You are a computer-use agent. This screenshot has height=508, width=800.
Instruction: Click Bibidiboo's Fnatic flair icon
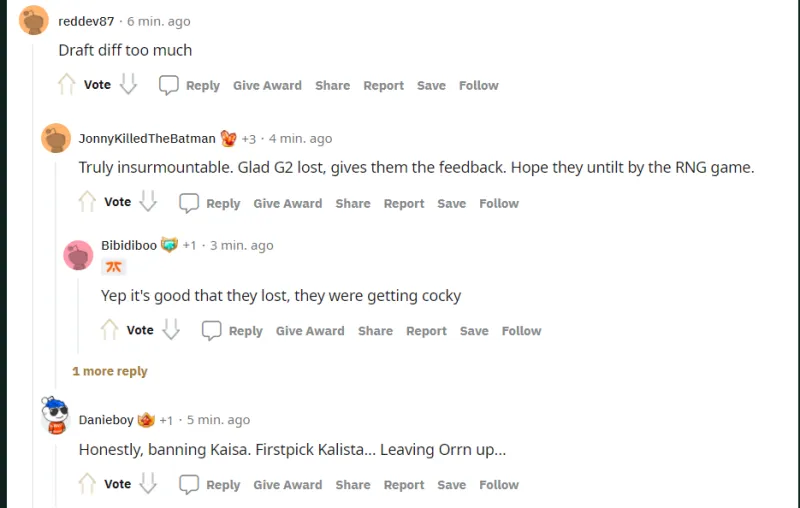[x=114, y=267]
